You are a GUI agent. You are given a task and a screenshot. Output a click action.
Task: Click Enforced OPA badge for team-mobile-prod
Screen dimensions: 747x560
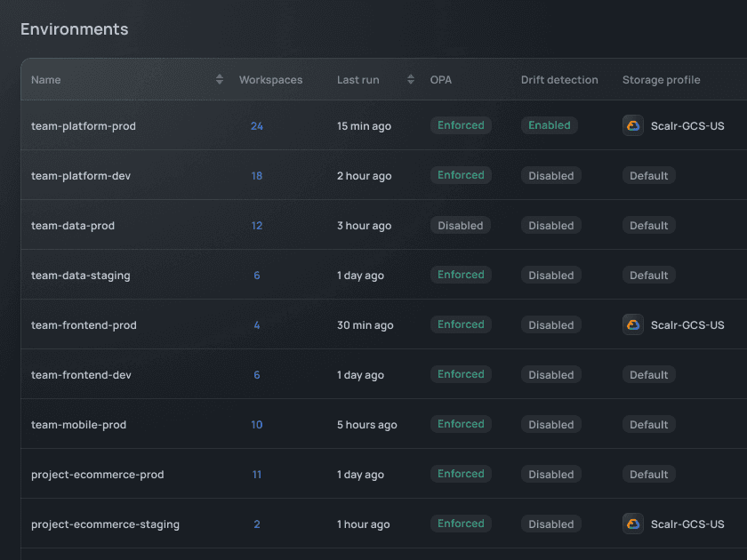[461, 424]
